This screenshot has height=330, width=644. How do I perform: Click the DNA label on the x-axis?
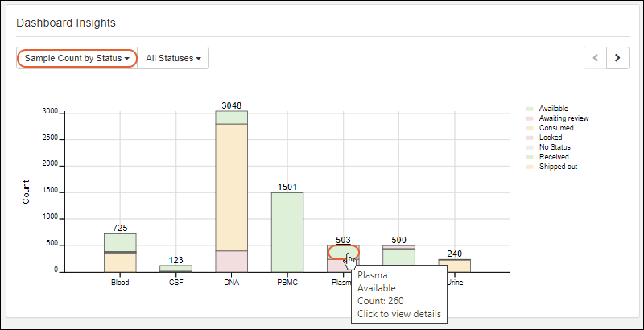coord(231,283)
